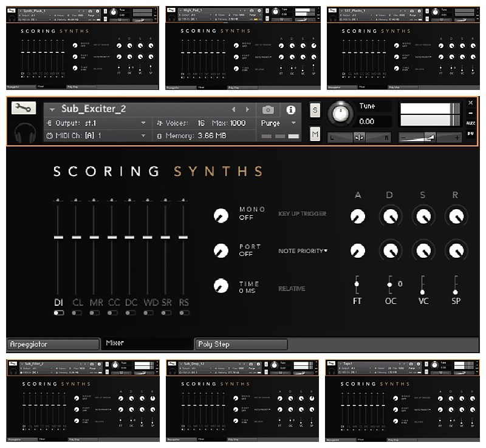Toggle the switch under the large CL fader
This screenshot has height=448, width=486.
click(77, 312)
